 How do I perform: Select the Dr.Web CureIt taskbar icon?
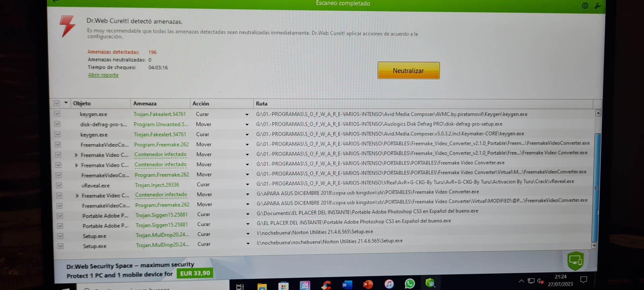[x=430, y=283]
